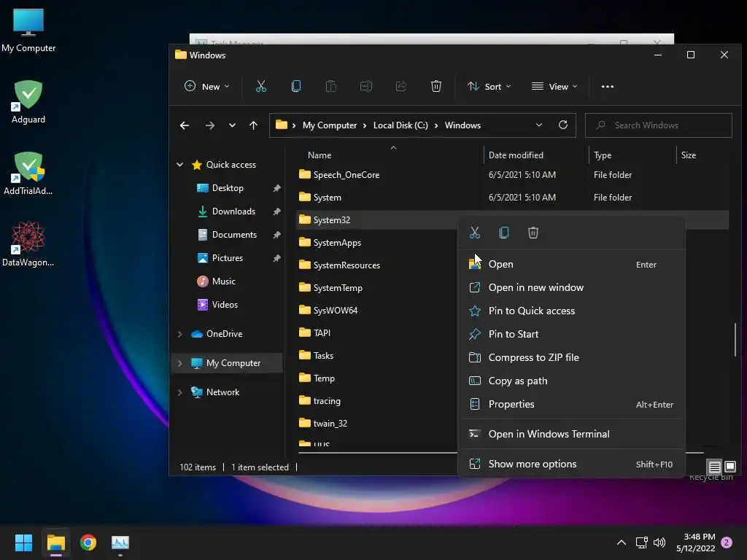
Task: Switch to large thumbnails view icon
Action: (729, 467)
